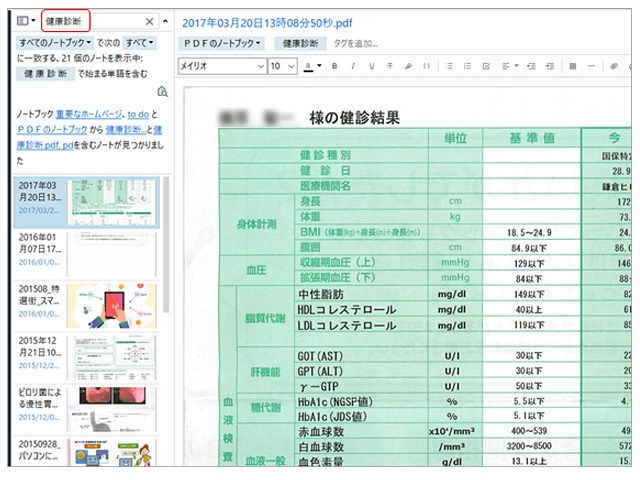Select the highlighter tool
The height and width of the screenshot is (480, 640).
coord(408,66)
